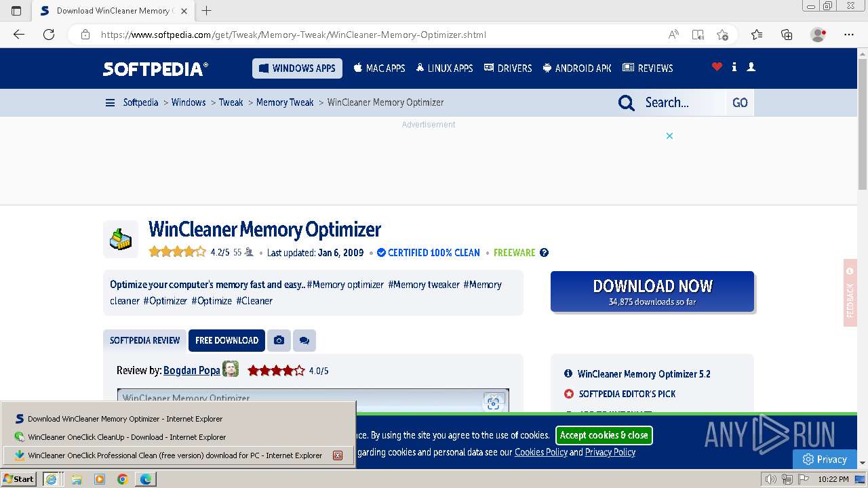Image resolution: width=868 pixels, height=488 pixels.
Task: Open the volume icon in system tray
Action: (x=771, y=479)
